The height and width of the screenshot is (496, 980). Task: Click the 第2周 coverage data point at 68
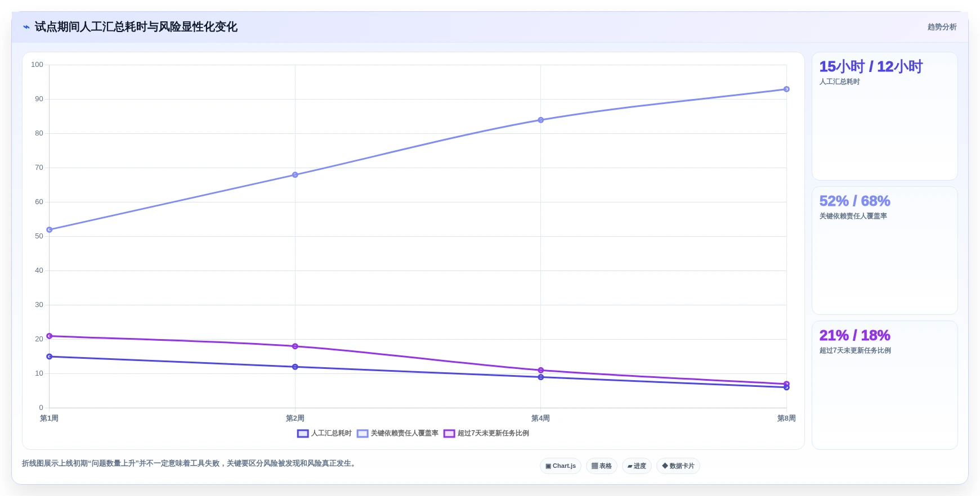(295, 175)
